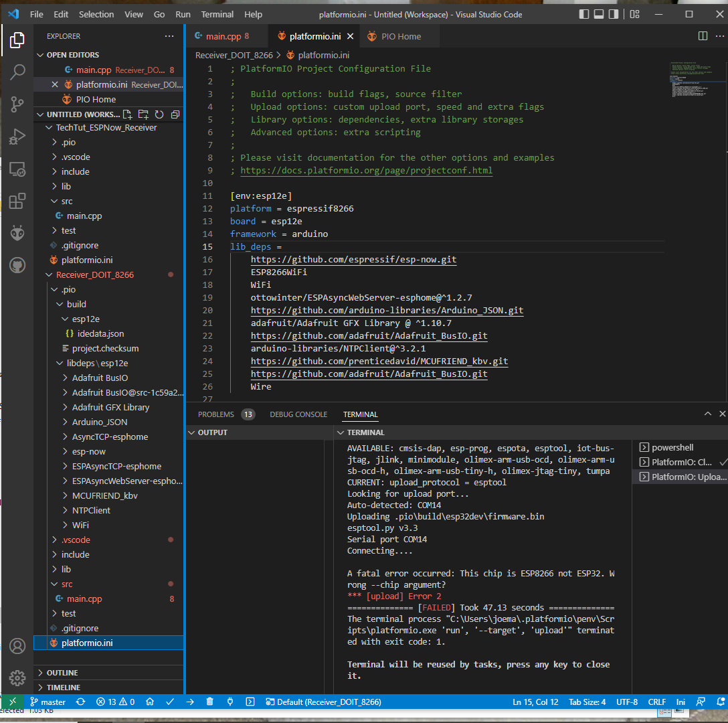This screenshot has height=723, width=728.
Task: Open Remote Explorer view
Action: point(17,169)
